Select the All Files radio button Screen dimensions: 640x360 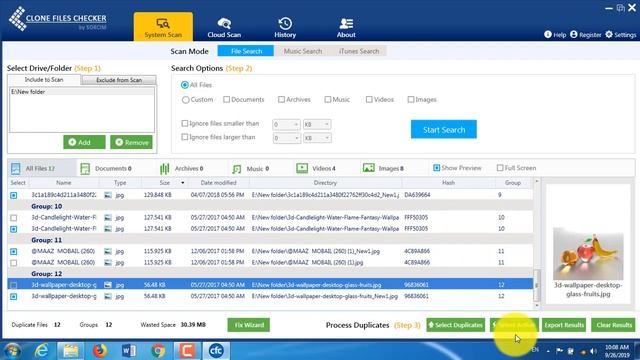tap(185, 85)
